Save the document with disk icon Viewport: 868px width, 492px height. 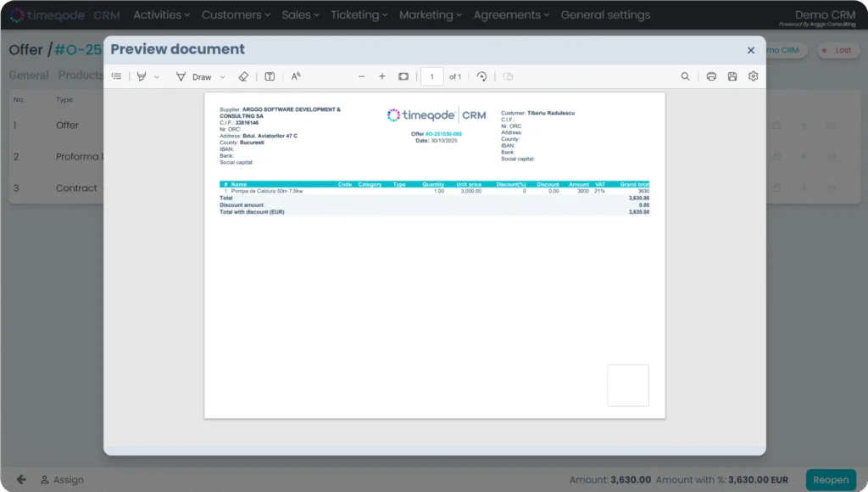[x=732, y=76]
